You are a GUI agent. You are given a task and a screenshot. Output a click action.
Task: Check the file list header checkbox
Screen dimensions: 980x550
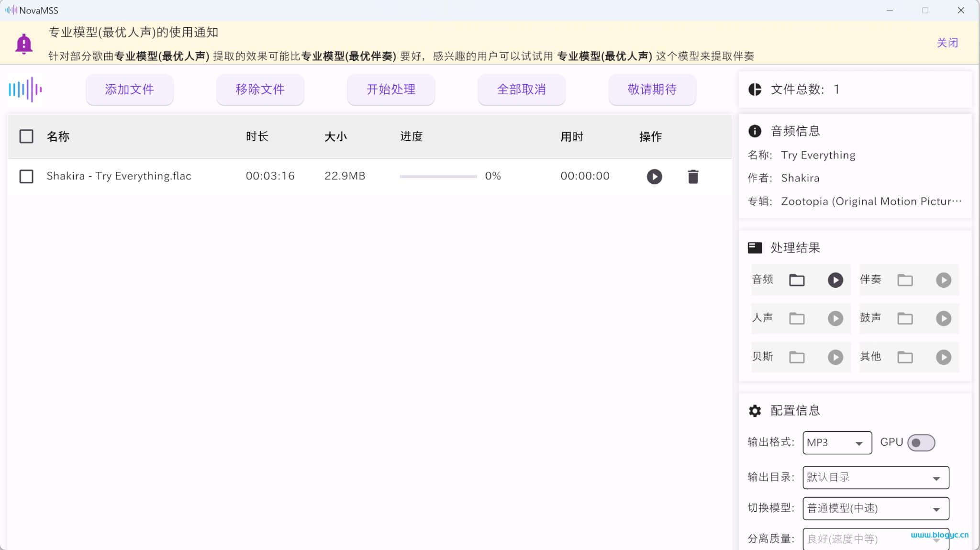26,136
